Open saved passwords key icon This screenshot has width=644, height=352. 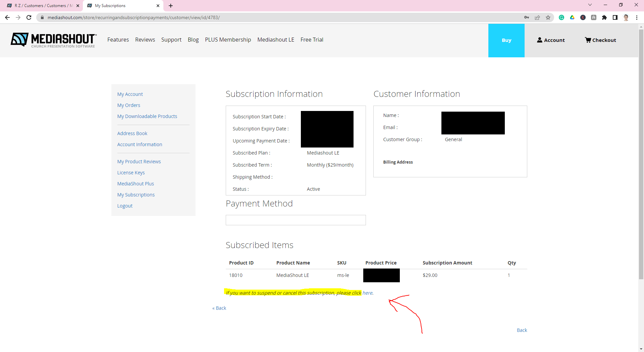point(527,17)
